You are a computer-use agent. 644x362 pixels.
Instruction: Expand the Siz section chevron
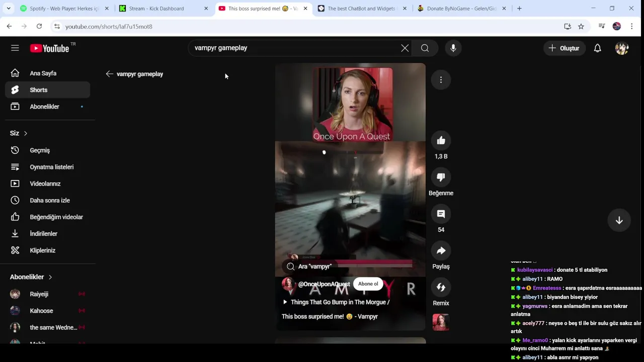(x=25, y=133)
